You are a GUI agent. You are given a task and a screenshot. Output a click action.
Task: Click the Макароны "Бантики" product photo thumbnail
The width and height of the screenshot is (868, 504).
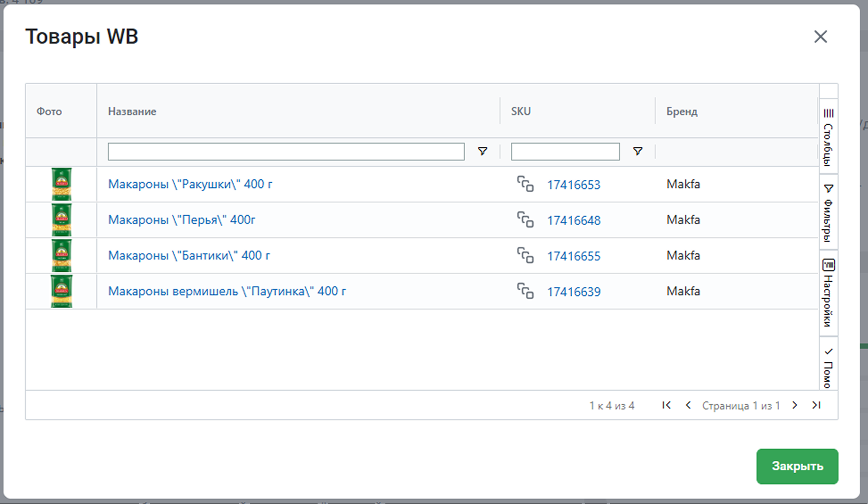coord(62,256)
